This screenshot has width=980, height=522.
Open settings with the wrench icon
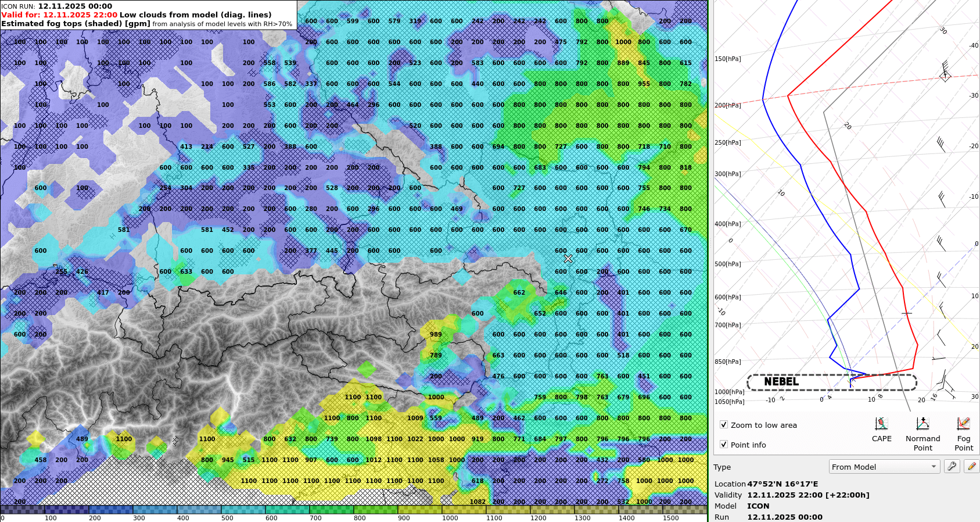pyautogui.click(x=952, y=466)
